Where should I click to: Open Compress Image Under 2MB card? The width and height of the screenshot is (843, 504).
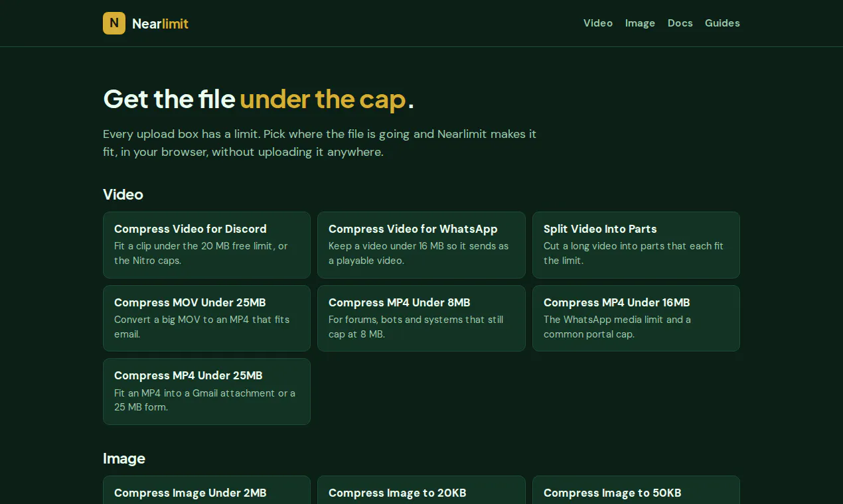[206, 491]
